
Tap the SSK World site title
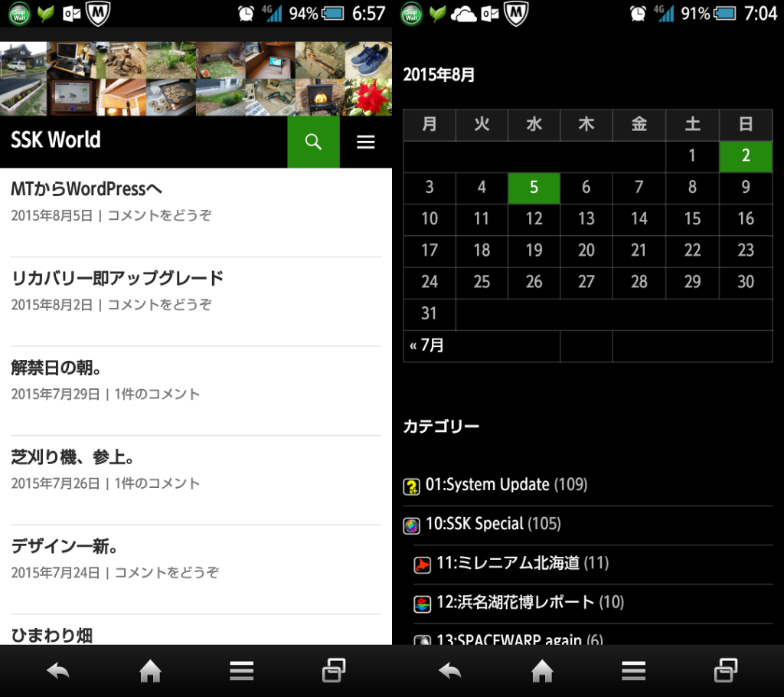click(x=56, y=140)
